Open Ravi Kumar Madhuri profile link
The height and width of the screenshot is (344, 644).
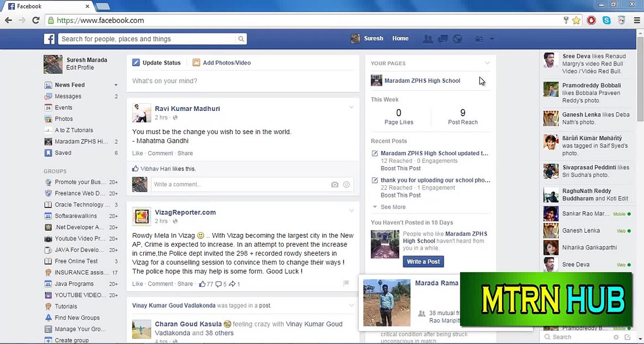coord(187,108)
